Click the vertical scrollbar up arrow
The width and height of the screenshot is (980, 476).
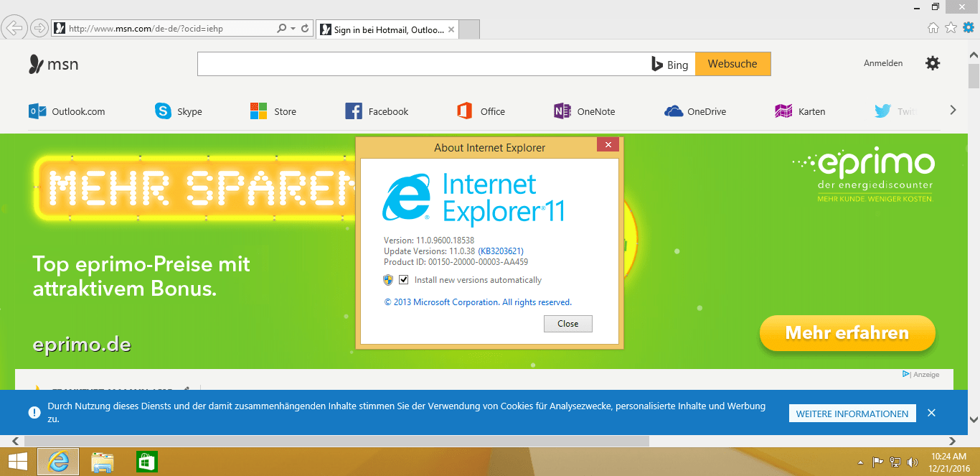point(974,55)
